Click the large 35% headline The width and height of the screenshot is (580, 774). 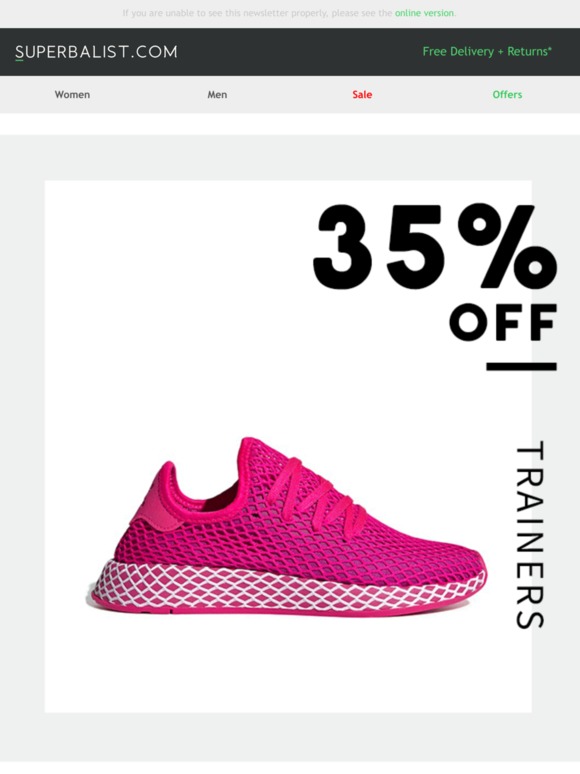(x=435, y=246)
